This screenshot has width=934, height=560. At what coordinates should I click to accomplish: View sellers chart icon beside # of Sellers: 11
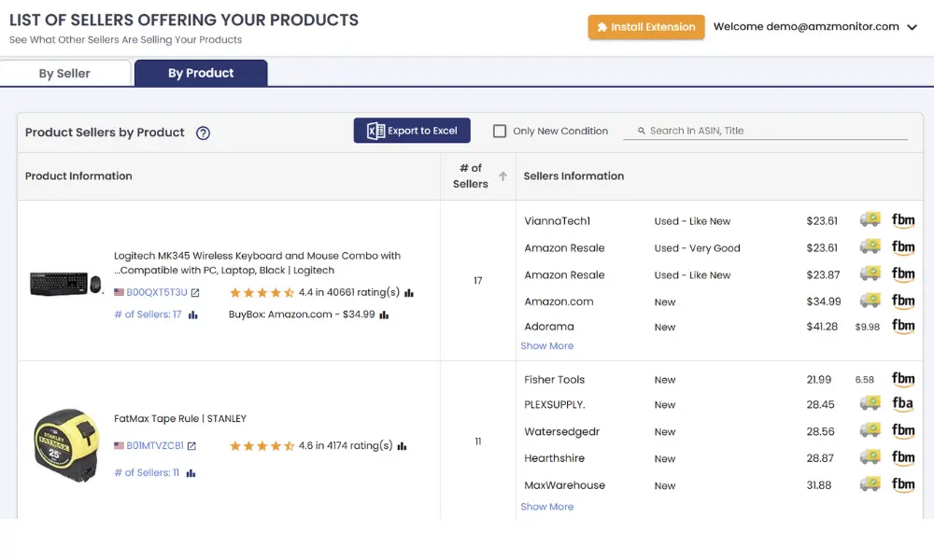[191, 473]
